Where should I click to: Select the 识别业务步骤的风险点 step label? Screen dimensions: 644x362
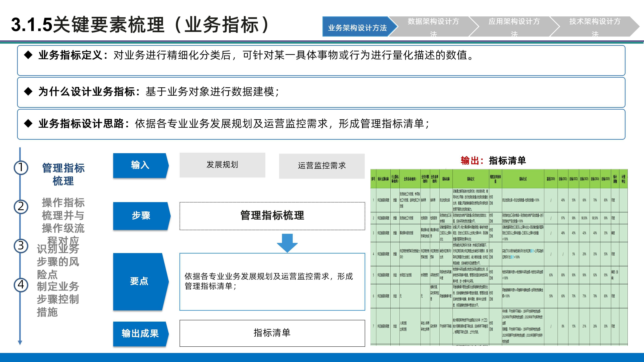point(58,261)
